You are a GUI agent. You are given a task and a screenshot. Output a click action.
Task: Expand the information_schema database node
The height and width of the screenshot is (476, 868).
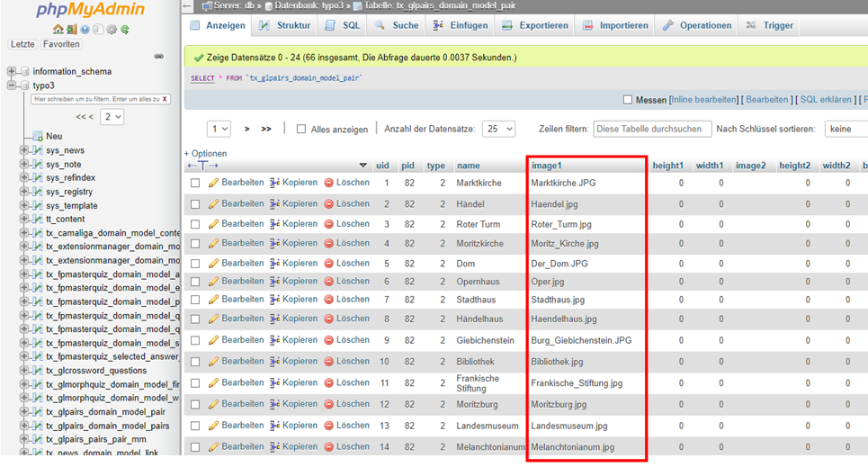tap(11, 71)
